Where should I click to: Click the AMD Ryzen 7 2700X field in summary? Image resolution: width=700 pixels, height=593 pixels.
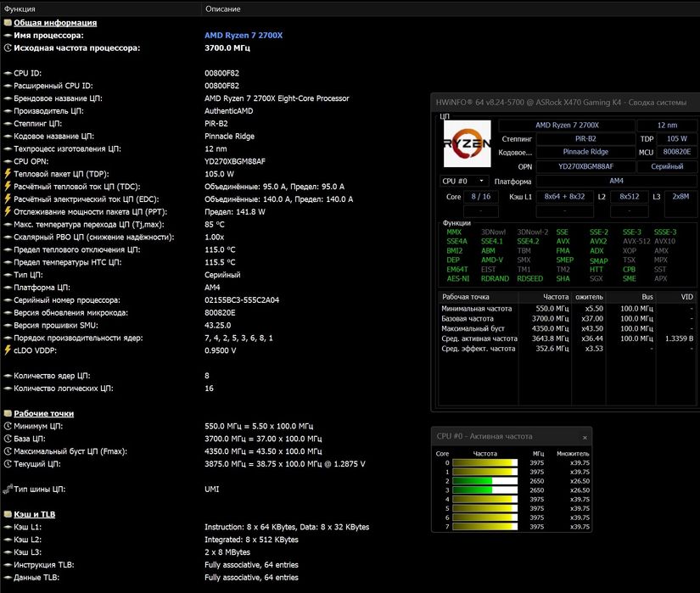[x=567, y=126]
